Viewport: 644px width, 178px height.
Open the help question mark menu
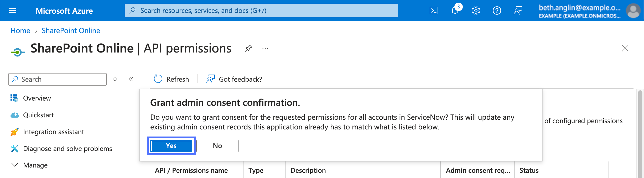(497, 11)
